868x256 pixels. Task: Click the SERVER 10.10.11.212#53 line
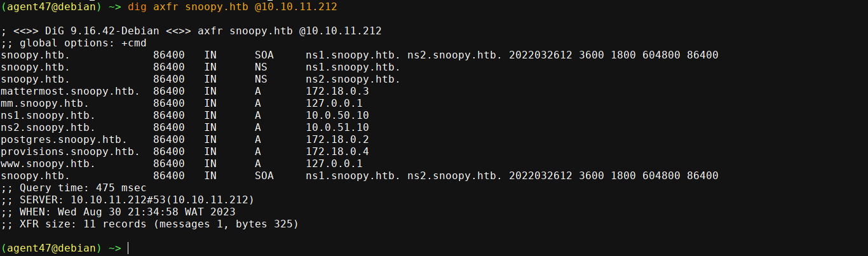(127, 200)
